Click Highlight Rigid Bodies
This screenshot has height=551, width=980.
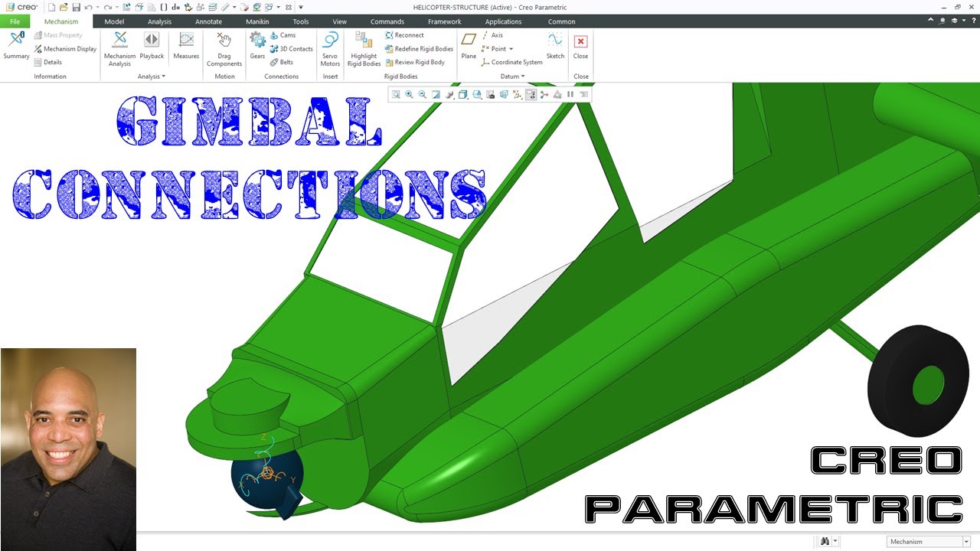tap(364, 49)
